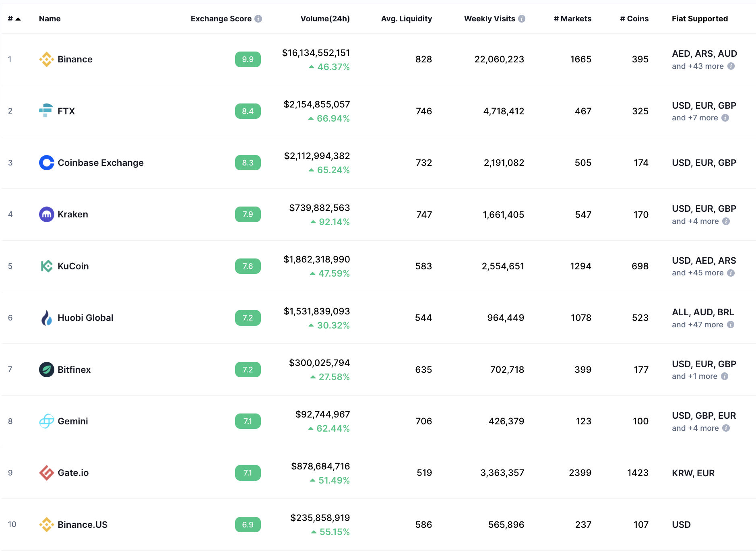
Task: Click the Kraken logo icon
Action: (47, 214)
